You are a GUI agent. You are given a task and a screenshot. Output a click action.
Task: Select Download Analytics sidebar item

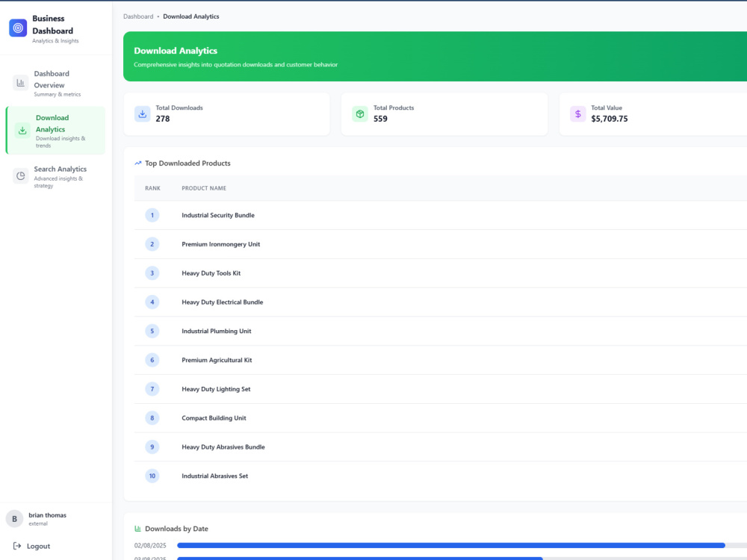(56, 131)
